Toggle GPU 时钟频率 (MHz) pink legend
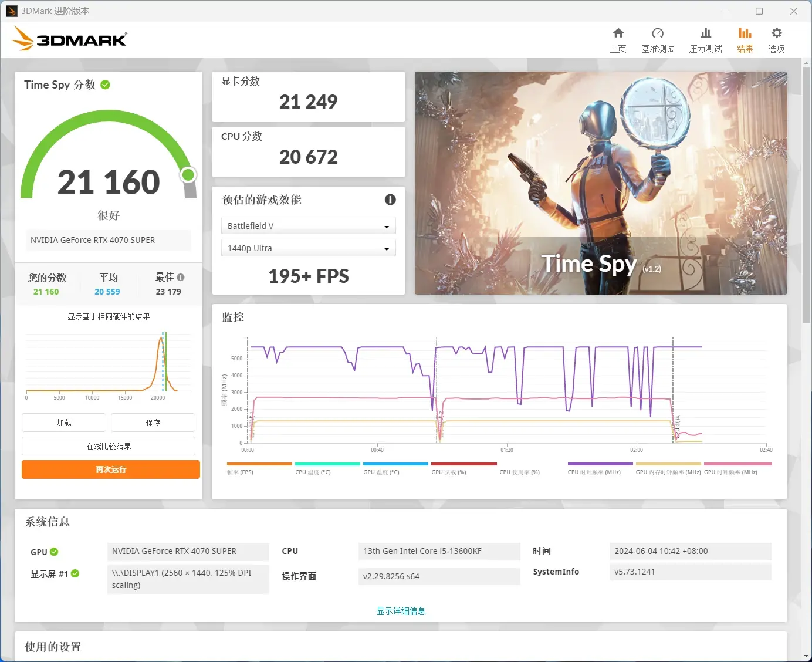Viewport: 812px width, 662px height. coord(738,464)
